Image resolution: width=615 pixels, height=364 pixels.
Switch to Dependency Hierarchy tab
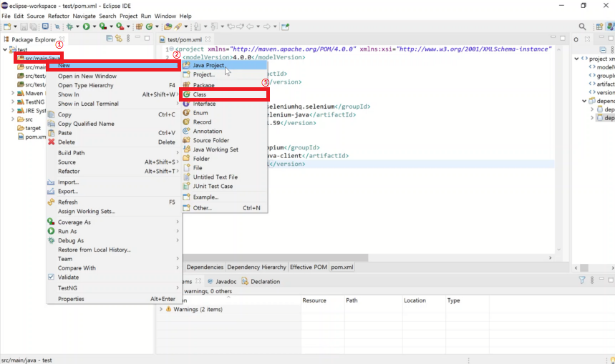pyautogui.click(x=256, y=267)
